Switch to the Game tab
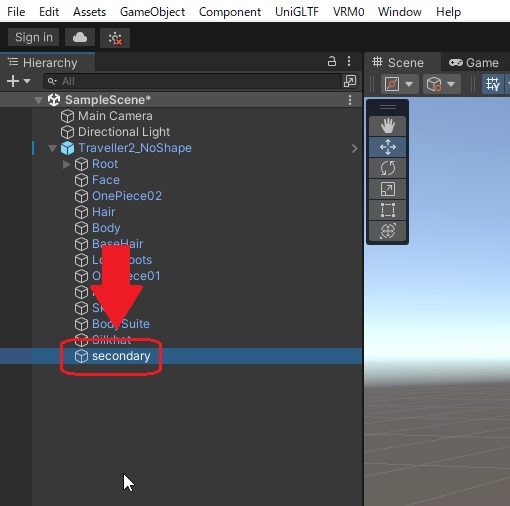The height and width of the screenshot is (506, 510). [x=474, y=63]
